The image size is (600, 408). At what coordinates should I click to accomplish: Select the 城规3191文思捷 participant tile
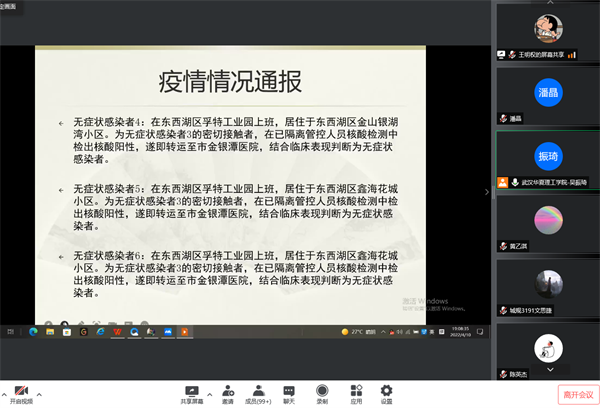coord(547,284)
